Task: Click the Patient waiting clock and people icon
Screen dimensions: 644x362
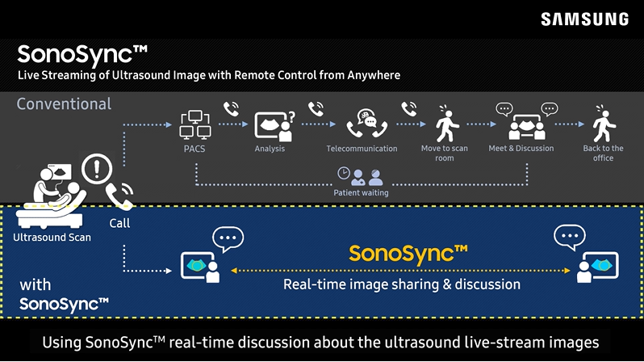Action: [x=361, y=175]
